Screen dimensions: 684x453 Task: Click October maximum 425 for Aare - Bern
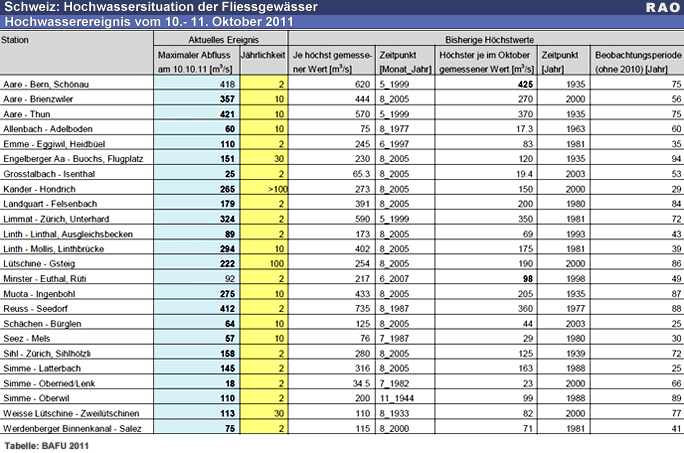(x=525, y=85)
